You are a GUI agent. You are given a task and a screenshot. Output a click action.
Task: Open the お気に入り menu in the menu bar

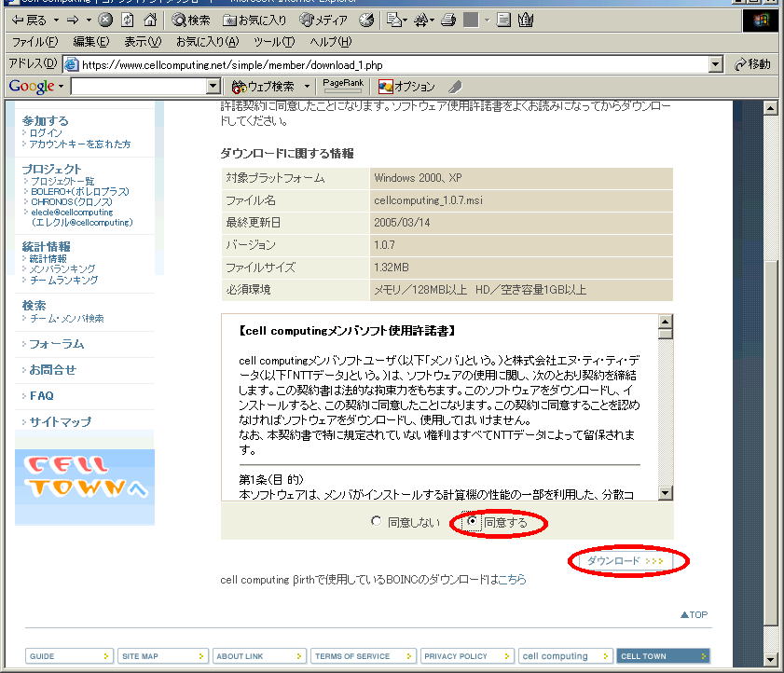(x=208, y=42)
